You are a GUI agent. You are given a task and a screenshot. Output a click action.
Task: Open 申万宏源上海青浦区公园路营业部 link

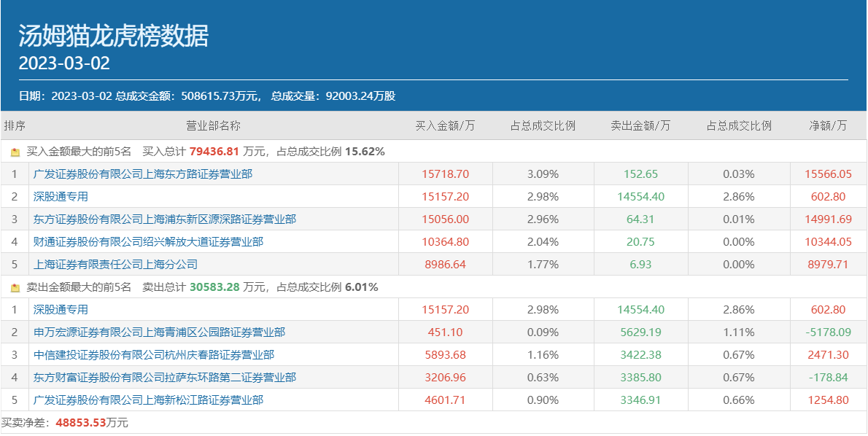pyautogui.click(x=159, y=332)
